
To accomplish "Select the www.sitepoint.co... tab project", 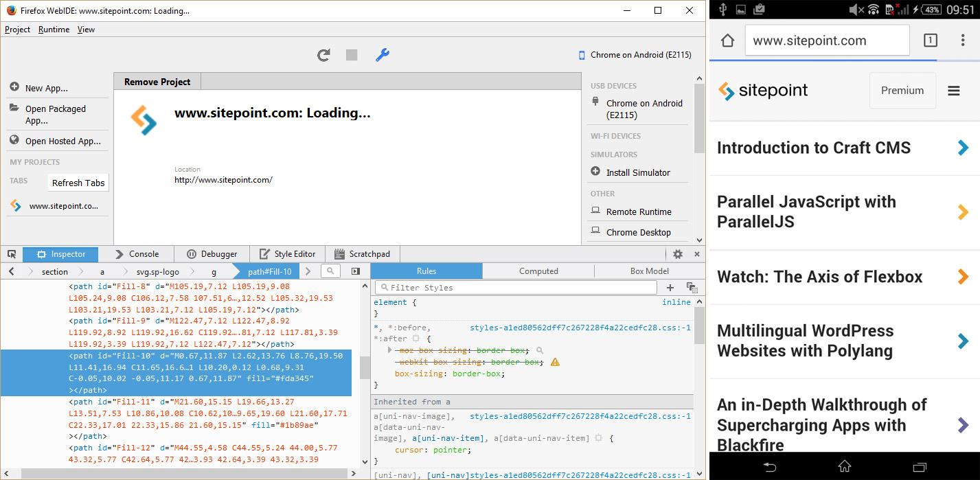I will pos(58,206).
